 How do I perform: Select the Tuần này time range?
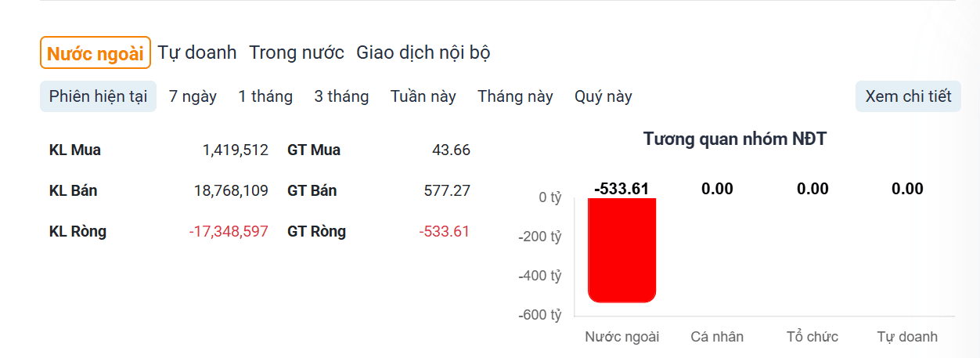(x=423, y=96)
